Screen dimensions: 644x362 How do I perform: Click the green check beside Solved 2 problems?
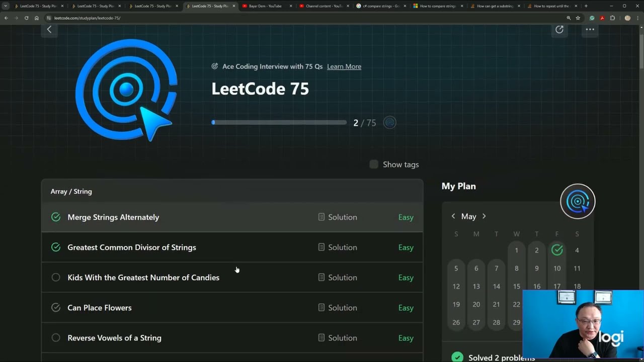coord(457,357)
